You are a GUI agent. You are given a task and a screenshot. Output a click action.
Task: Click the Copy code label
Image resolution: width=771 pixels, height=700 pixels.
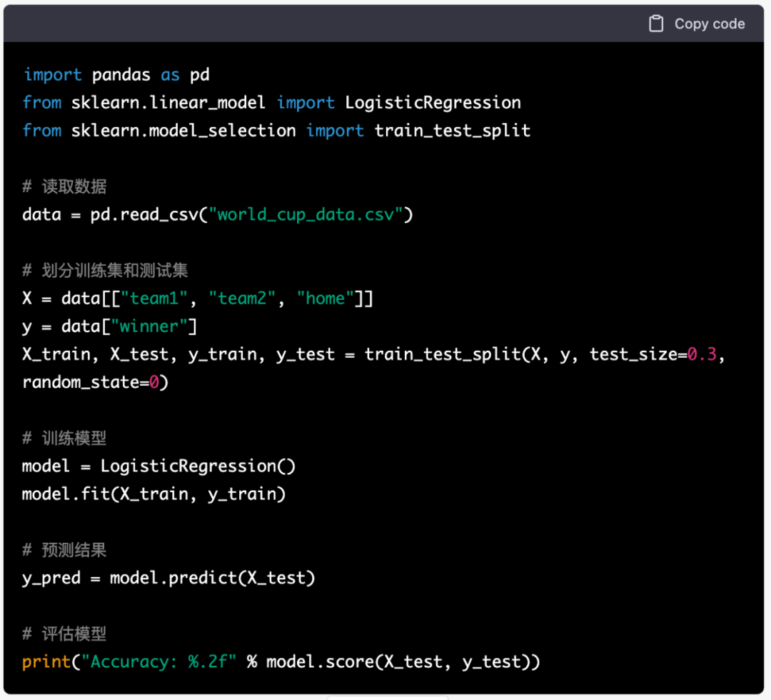(x=710, y=24)
